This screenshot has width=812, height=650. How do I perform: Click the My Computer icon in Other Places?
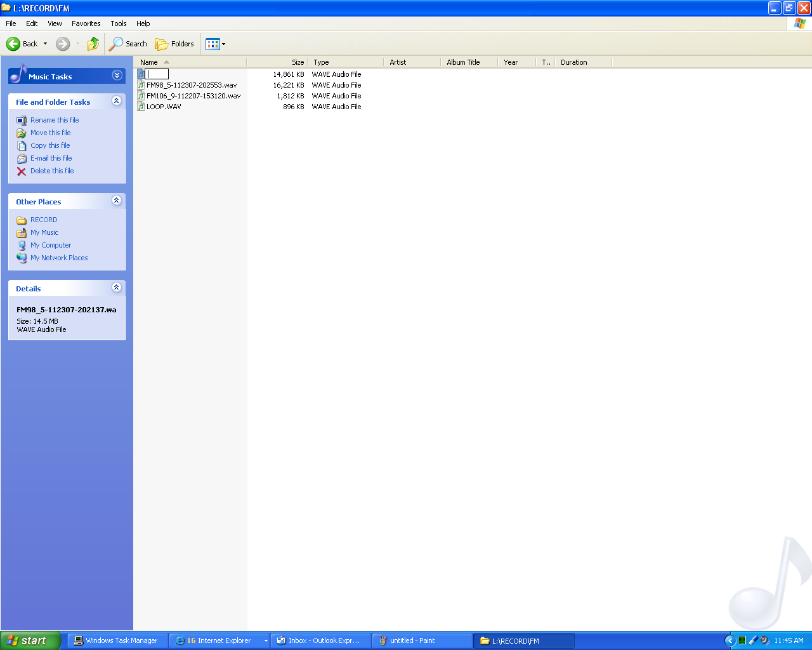(x=22, y=246)
